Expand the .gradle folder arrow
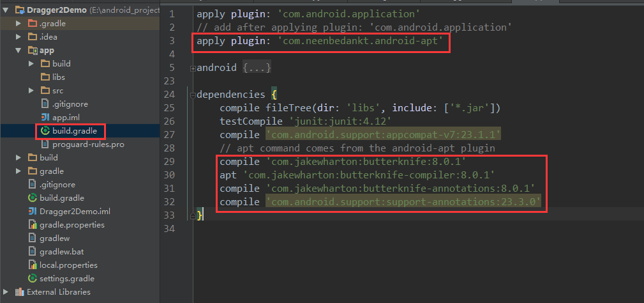 point(19,24)
